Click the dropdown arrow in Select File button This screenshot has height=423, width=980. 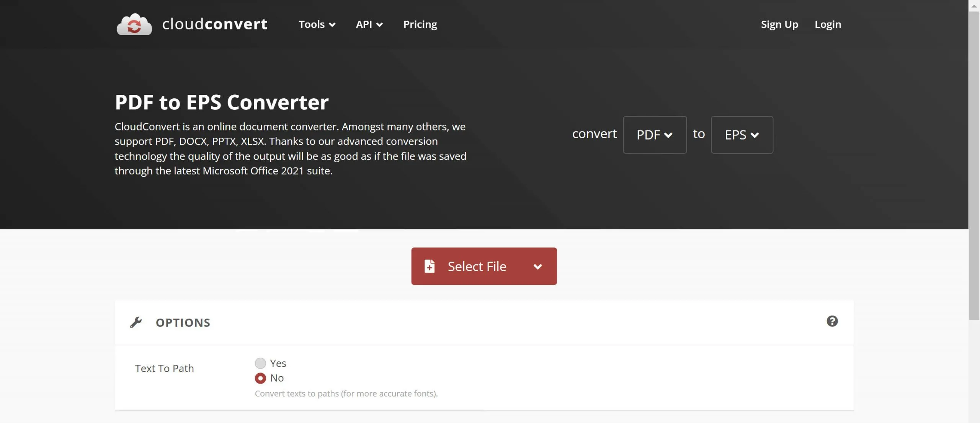pos(537,265)
